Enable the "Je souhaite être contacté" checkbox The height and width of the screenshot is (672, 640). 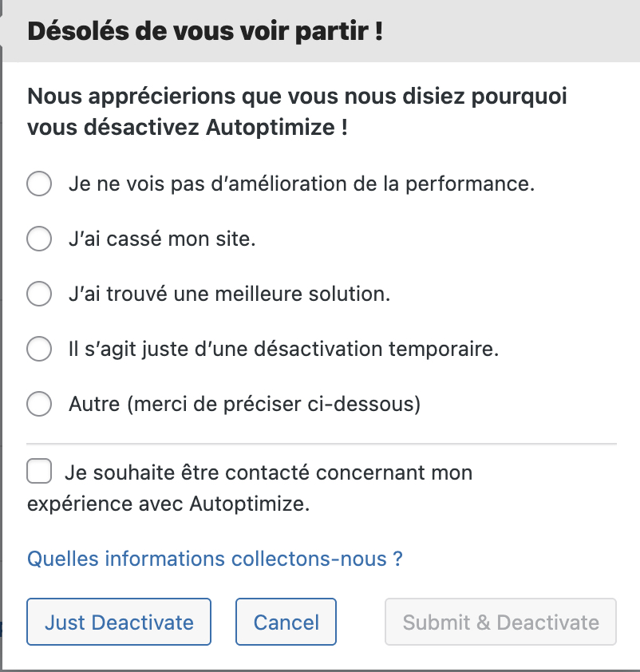(x=39, y=471)
